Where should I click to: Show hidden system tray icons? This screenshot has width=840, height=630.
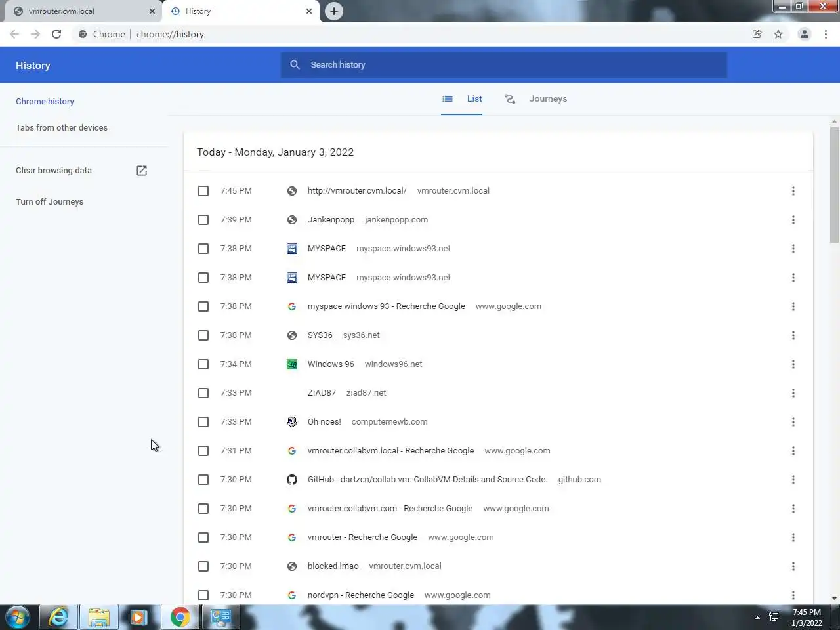pos(757,617)
